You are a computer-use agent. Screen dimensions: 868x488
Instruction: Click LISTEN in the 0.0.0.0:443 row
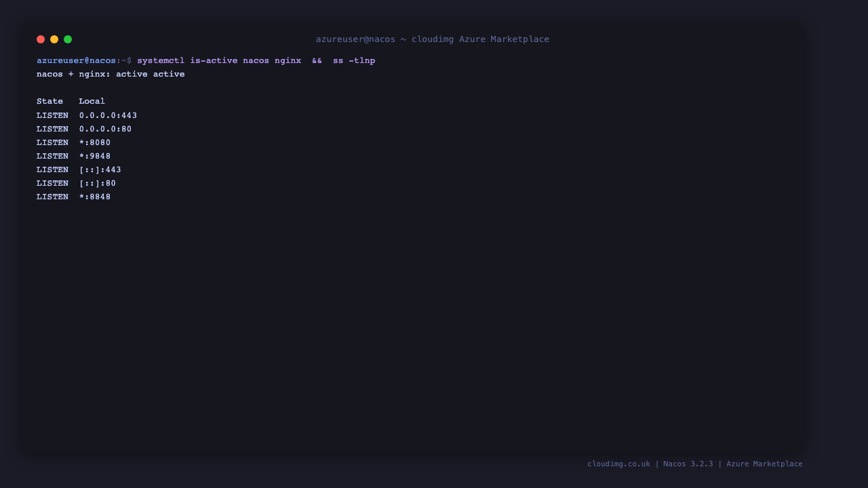pyautogui.click(x=52, y=116)
